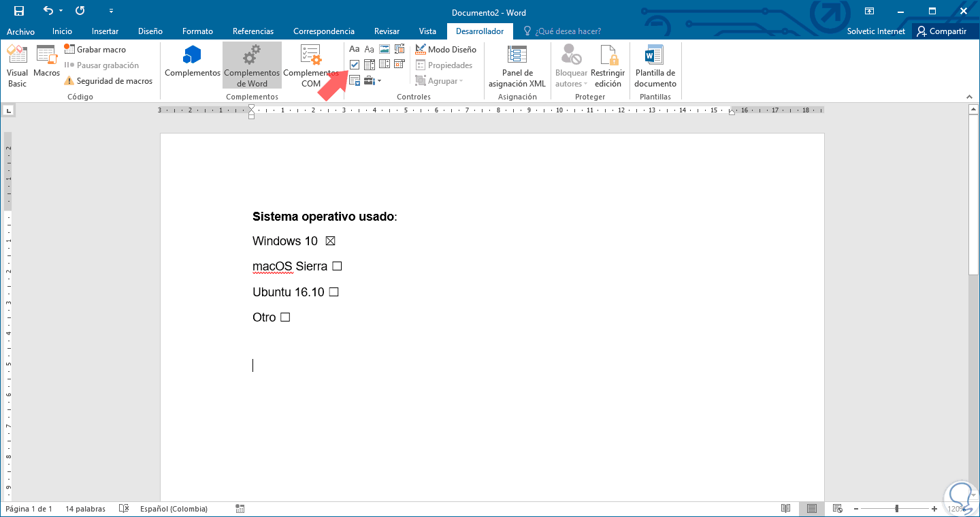Screen dimensions: 980x517
Task: Switch to the Revisar tab
Action: click(x=387, y=31)
